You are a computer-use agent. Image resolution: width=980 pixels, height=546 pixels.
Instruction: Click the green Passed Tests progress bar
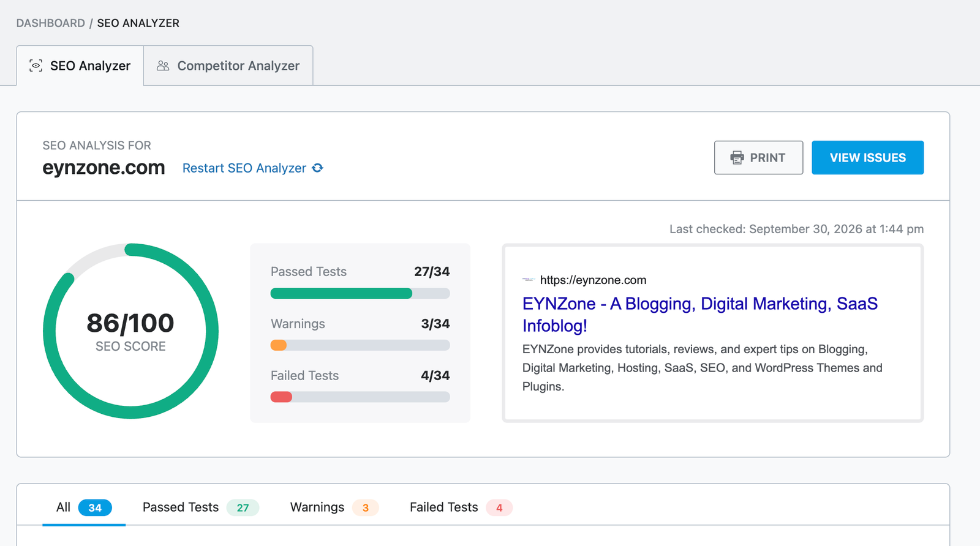coord(341,293)
